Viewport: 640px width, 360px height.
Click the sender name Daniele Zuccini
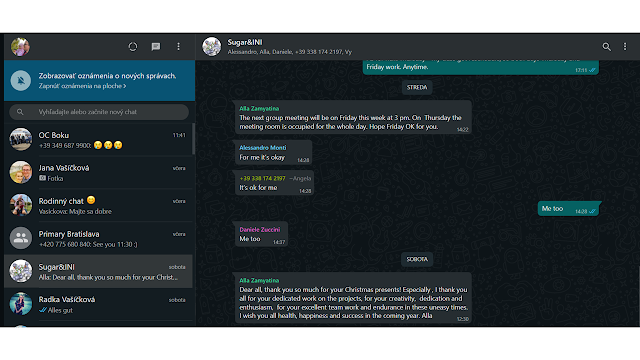(x=260, y=230)
